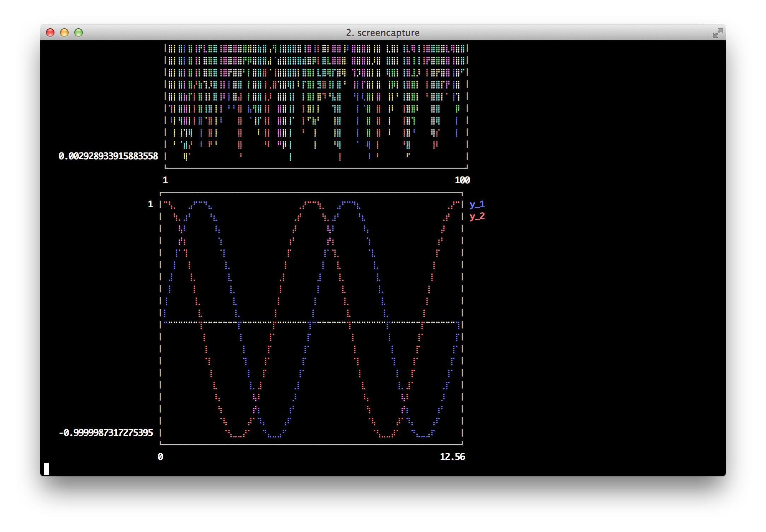Screen dimensions: 766x532
Task: Click the fullscreen arrows icon in title bar
Action: [x=717, y=33]
